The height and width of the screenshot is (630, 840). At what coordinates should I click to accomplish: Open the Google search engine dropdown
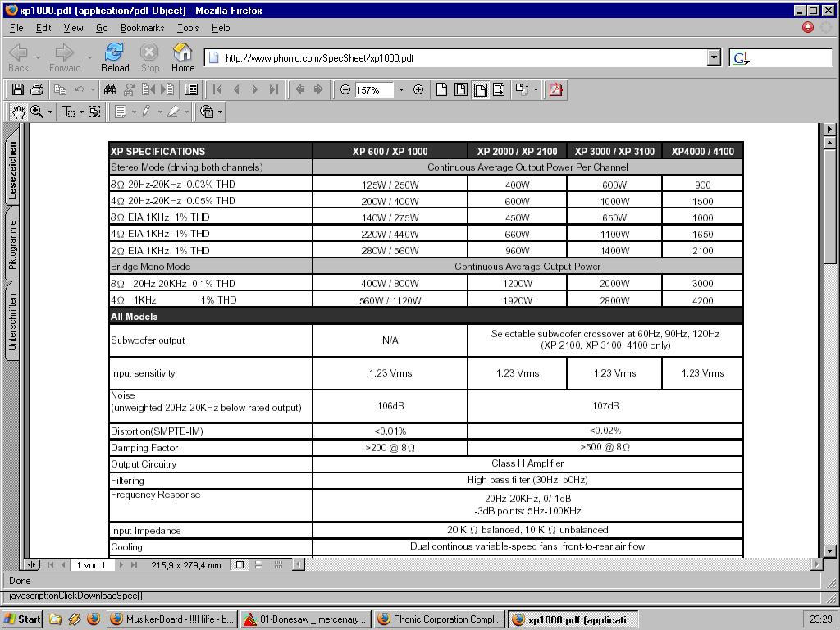741,58
